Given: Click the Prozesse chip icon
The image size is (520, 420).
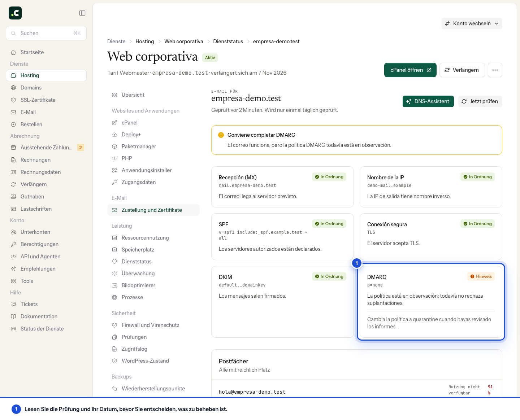Looking at the screenshot, I should (x=114, y=297).
